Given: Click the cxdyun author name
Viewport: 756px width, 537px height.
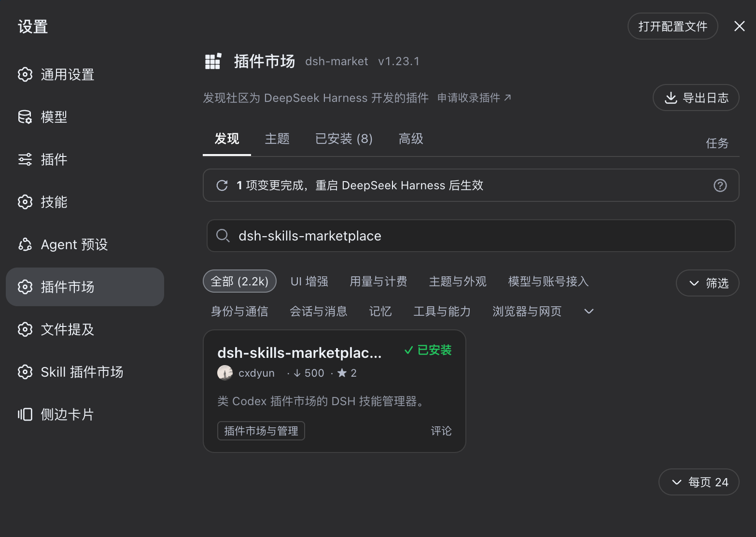Looking at the screenshot, I should pyautogui.click(x=256, y=373).
